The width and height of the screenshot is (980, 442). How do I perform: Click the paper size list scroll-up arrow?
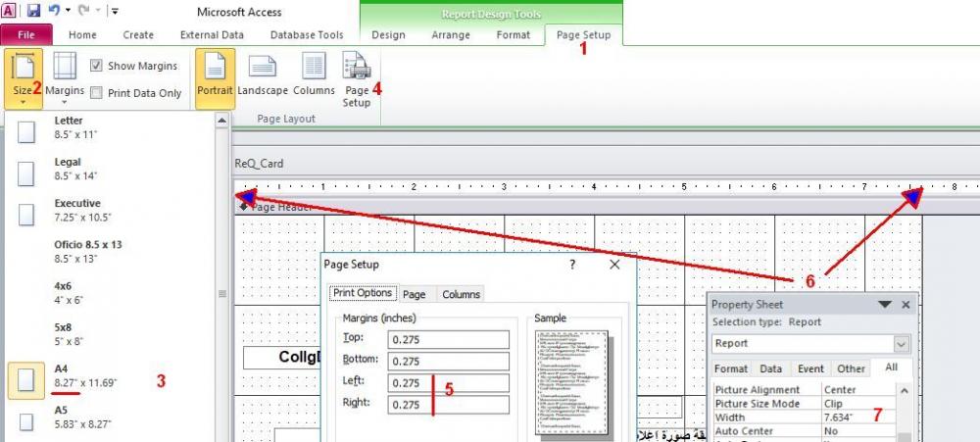pos(221,120)
